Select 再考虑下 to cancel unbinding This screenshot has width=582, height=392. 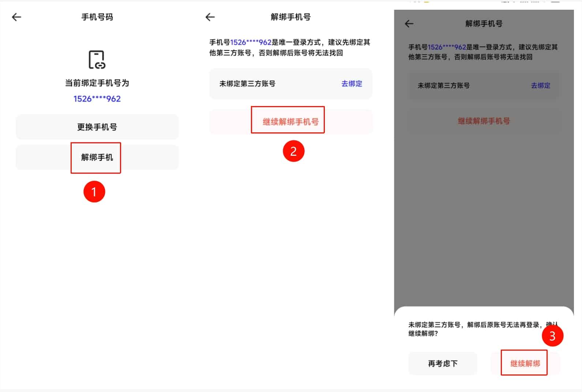point(443,363)
